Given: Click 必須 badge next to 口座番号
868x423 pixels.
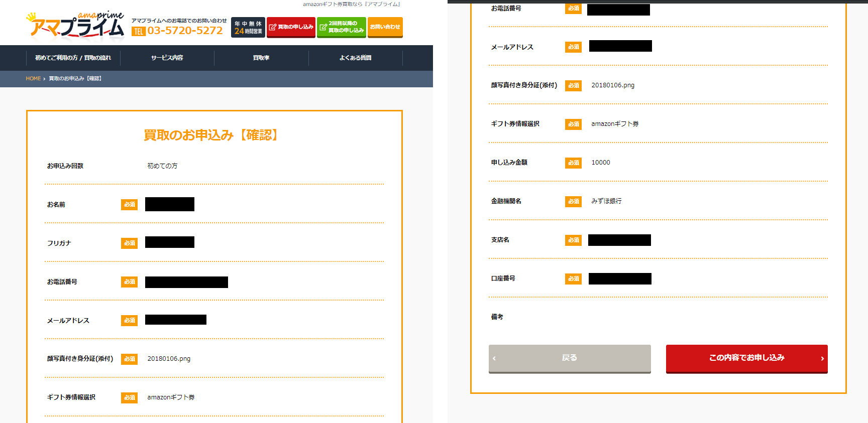Looking at the screenshot, I should (x=573, y=279).
